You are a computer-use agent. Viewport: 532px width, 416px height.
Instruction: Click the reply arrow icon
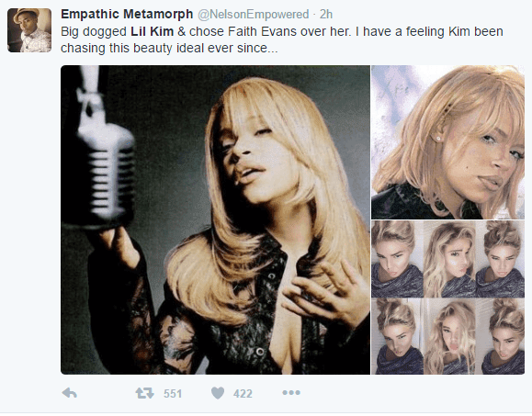coord(70,393)
